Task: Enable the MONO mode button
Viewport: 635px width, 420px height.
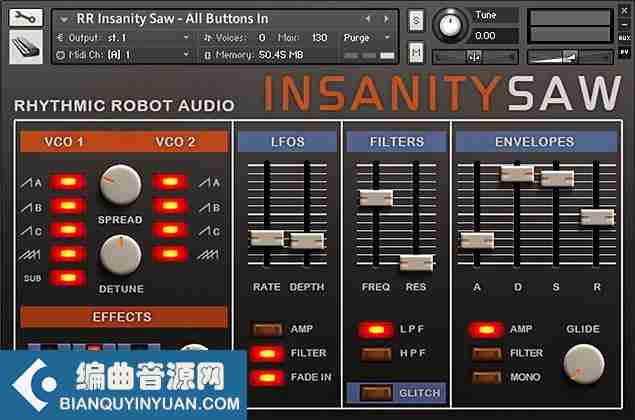Action: tap(486, 377)
